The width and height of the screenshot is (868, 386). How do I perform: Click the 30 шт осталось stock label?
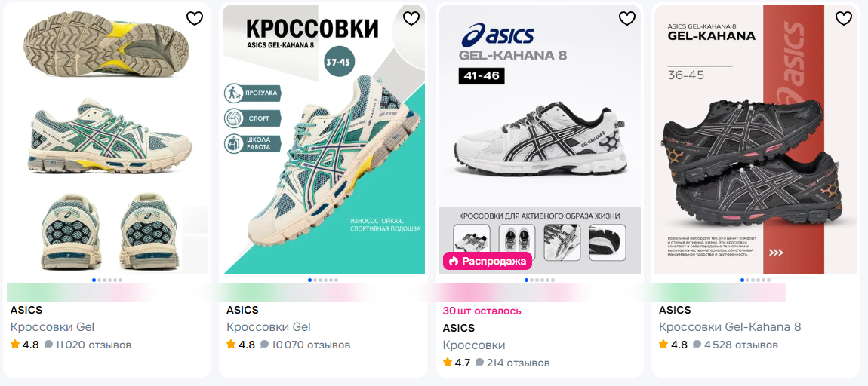pyautogui.click(x=482, y=311)
